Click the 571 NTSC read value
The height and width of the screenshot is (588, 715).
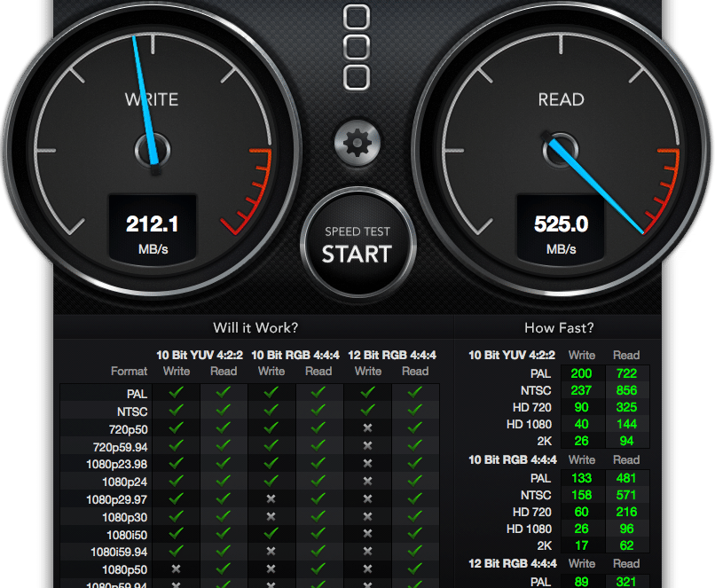click(x=626, y=496)
